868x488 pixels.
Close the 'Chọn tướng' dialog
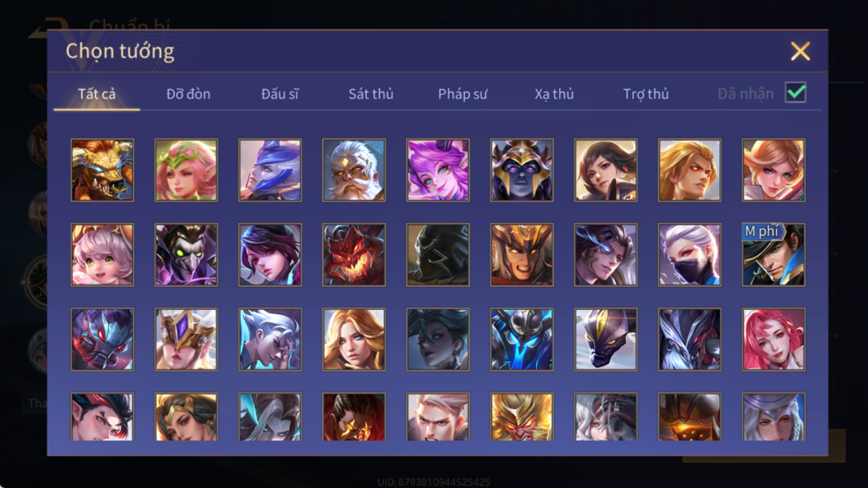point(800,51)
